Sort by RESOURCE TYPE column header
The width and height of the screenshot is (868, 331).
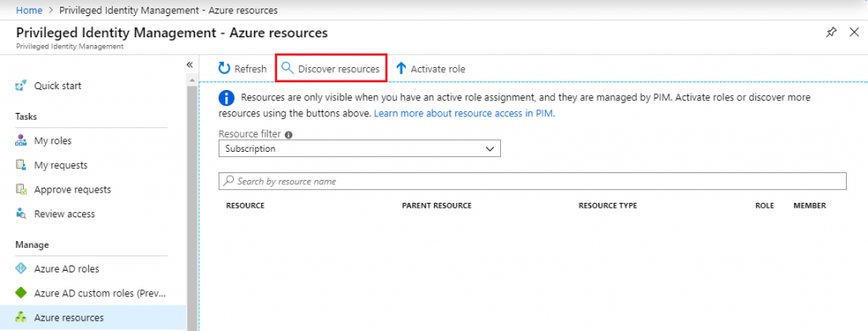(608, 205)
